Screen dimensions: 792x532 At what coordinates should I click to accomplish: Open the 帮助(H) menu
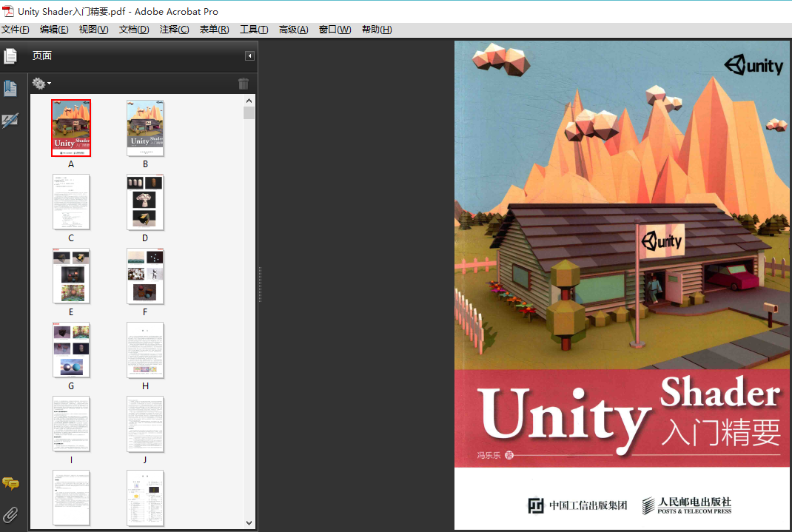(377, 30)
